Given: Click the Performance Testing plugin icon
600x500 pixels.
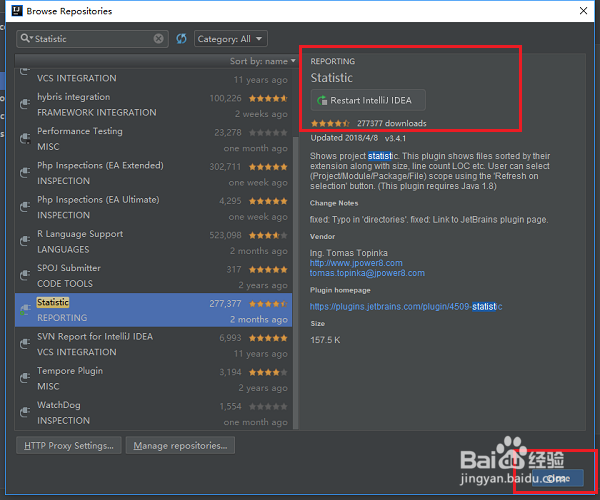Looking at the screenshot, I should click(25, 138).
